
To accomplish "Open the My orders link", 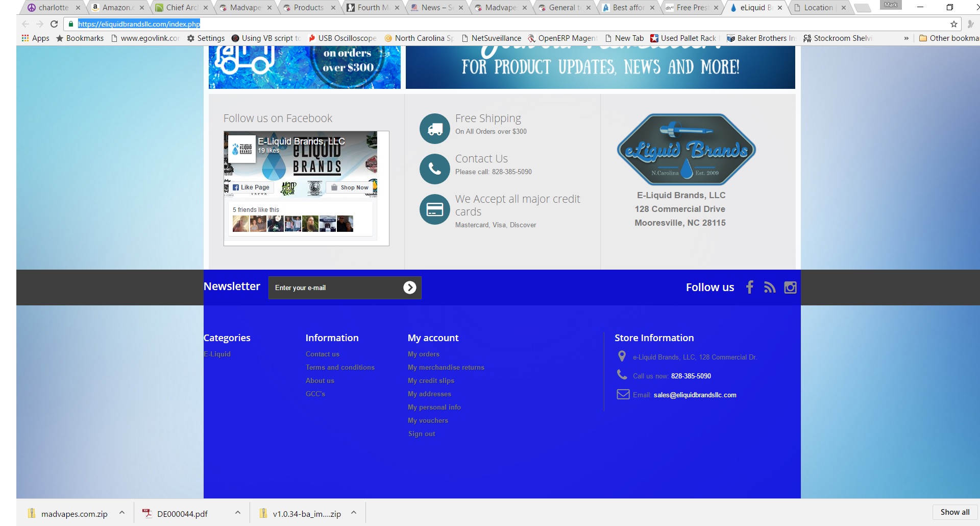I will click(x=424, y=354).
